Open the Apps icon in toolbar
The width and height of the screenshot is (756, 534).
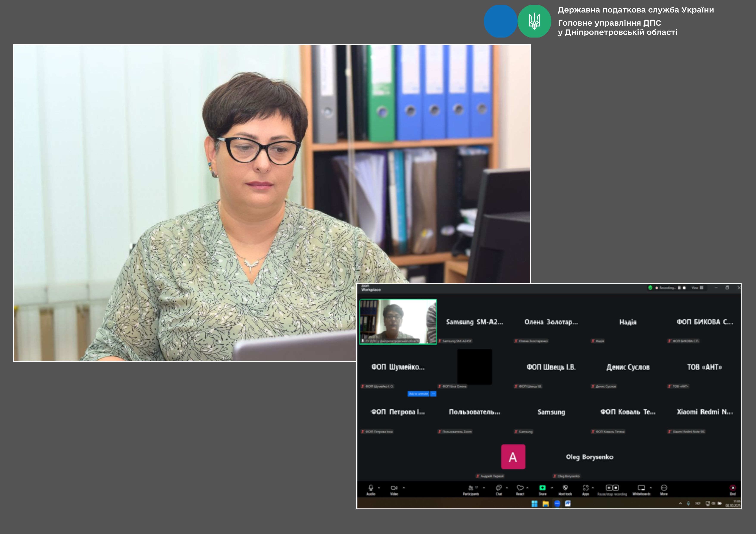[x=586, y=488]
